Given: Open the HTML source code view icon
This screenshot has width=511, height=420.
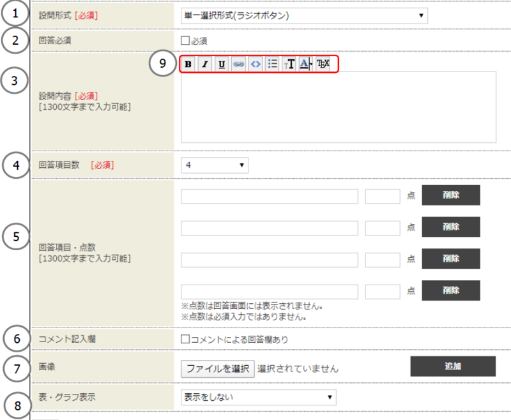Looking at the screenshot, I should coord(256,64).
